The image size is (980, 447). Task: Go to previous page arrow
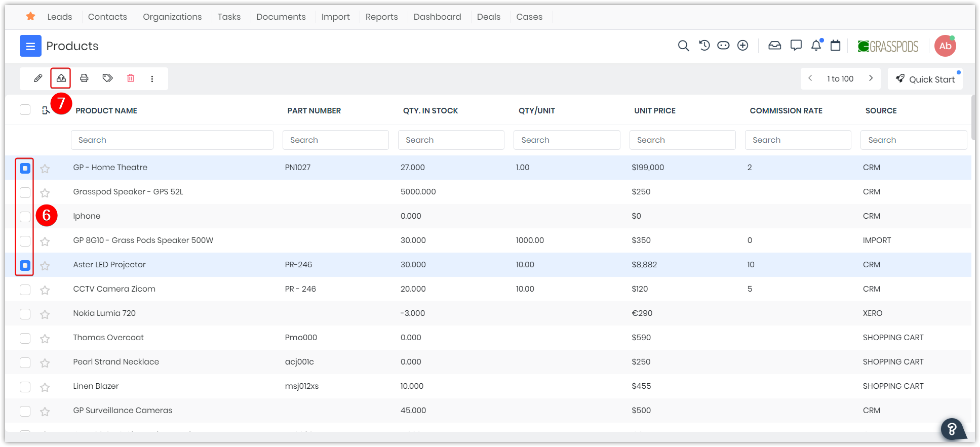[810, 78]
